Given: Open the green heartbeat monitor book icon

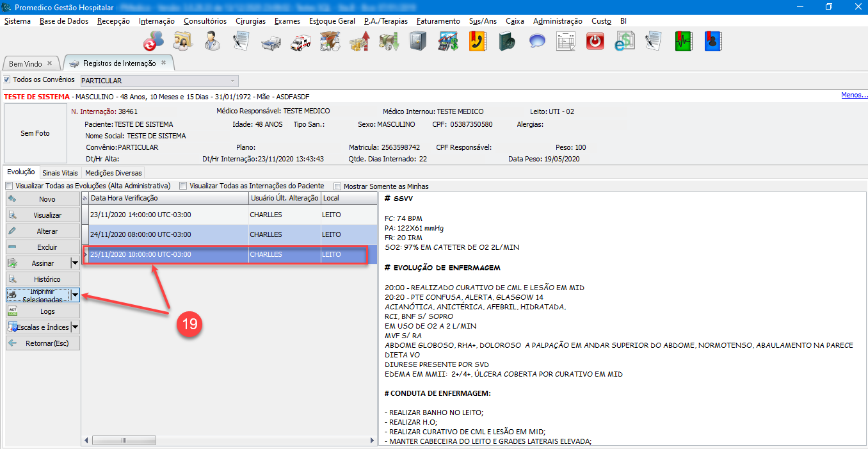Looking at the screenshot, I should tap(684, 42).
